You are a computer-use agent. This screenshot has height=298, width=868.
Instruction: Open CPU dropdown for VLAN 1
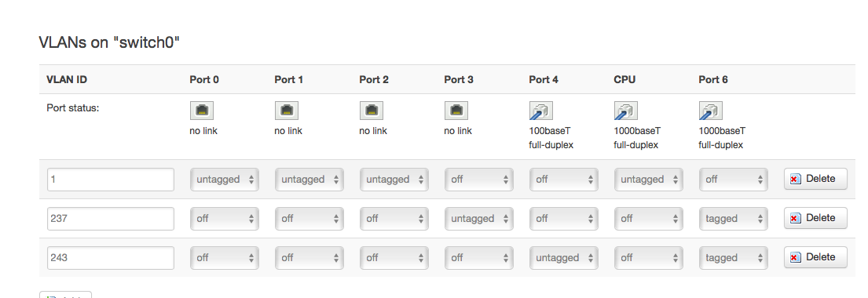[648, 180]
